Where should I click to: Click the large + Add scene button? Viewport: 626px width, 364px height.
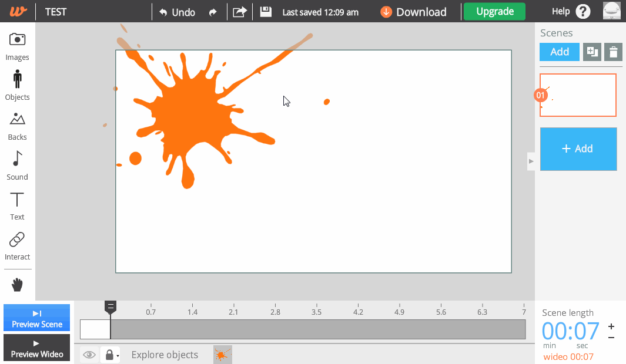(x=578, y=149)
